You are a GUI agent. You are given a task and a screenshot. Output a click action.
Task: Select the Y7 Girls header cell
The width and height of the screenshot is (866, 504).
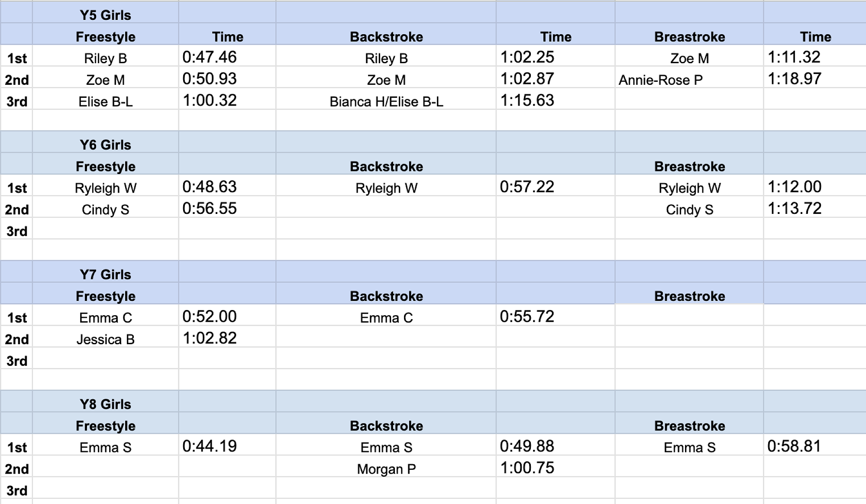pos(105,275)
